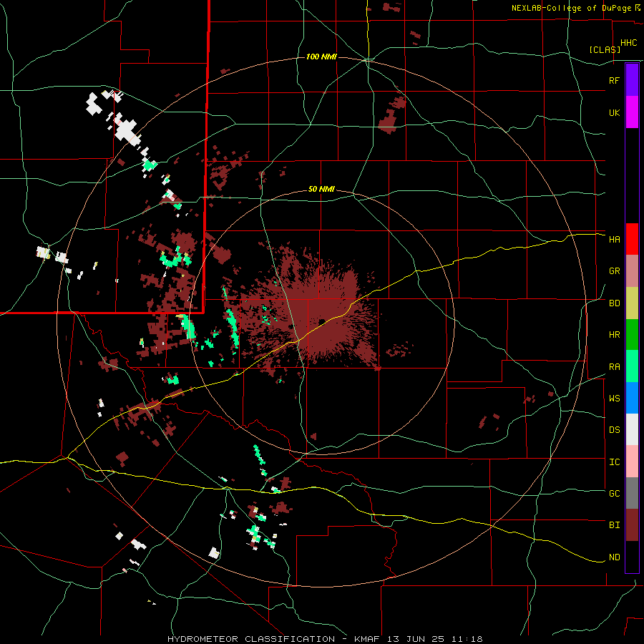Click the BD legend label

(614, 303)
